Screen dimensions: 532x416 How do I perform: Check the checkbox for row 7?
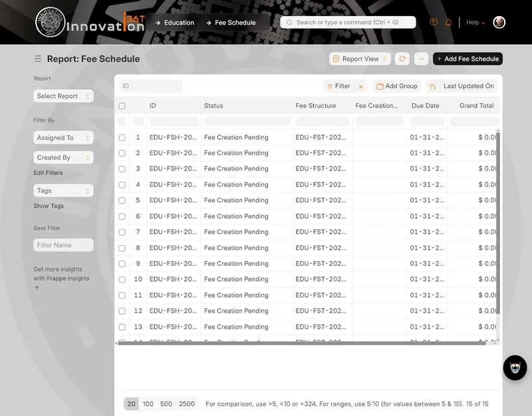coord(122,232)
